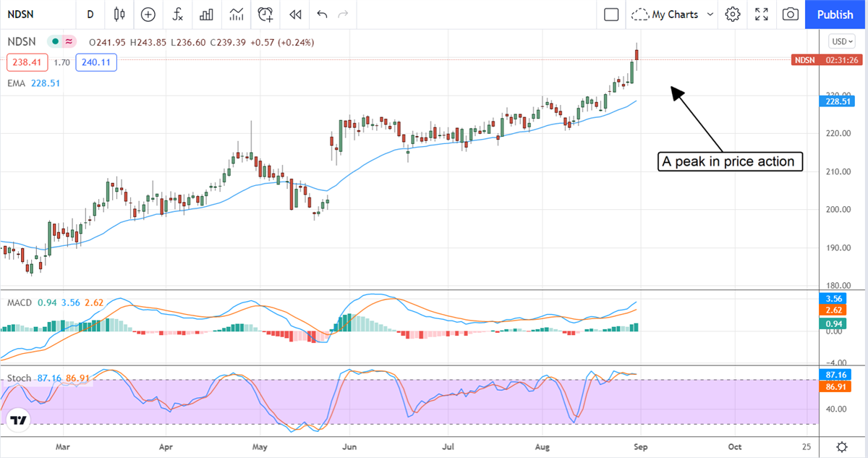Start Bar Replay with the rewind icon
Viewport: 868px width, 458px height.
(x=294, y=14)
